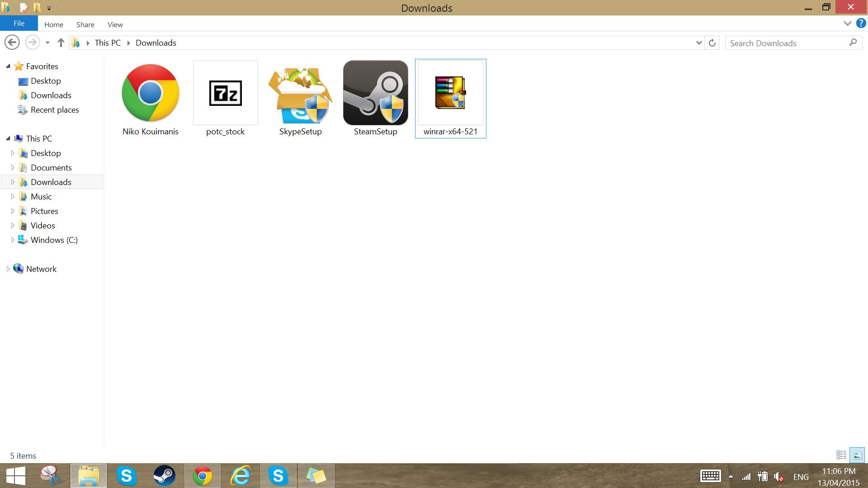Open the Steam taskbar icon

(165, 476)
